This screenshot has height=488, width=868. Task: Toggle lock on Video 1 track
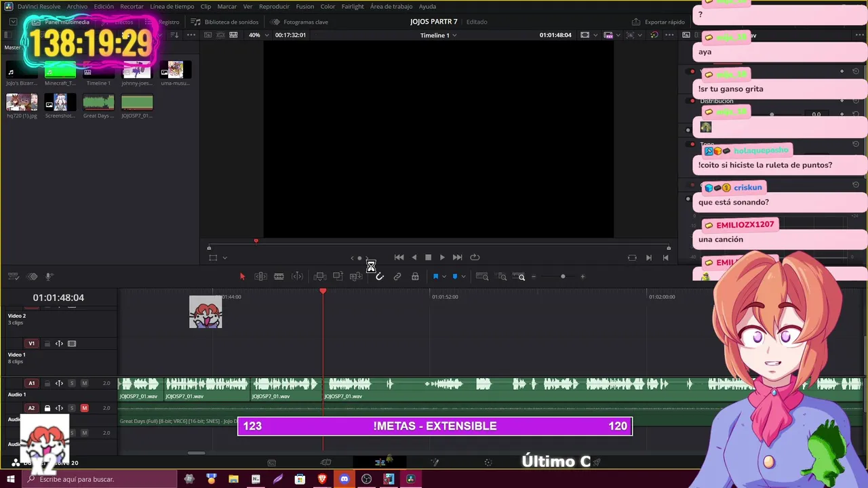click(x=47, y=344)
